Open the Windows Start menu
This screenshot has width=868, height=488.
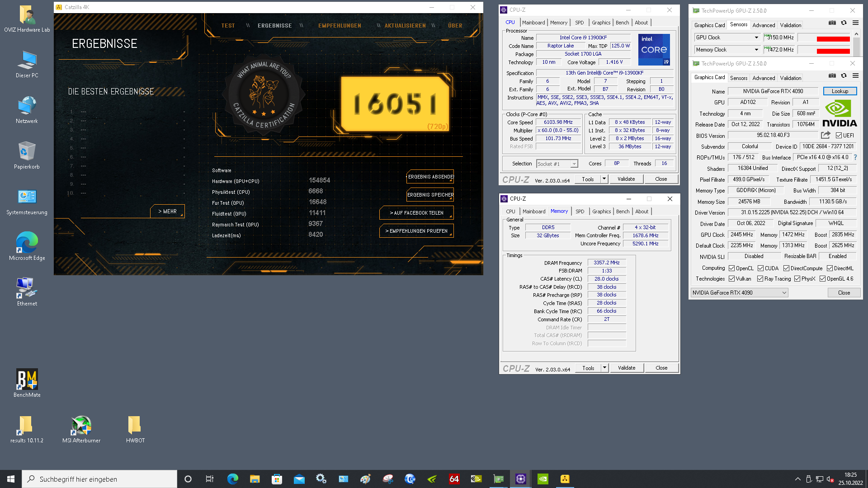[11, 479]
